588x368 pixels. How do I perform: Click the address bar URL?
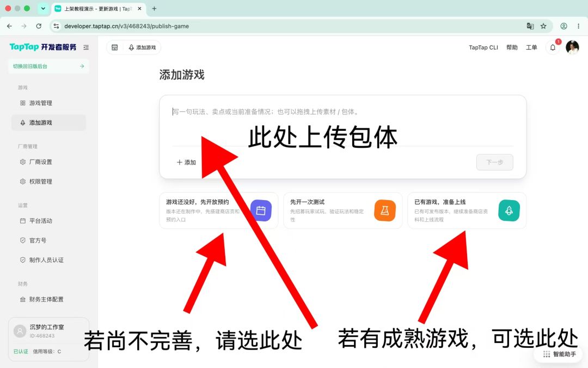click(x=126, y=26)
